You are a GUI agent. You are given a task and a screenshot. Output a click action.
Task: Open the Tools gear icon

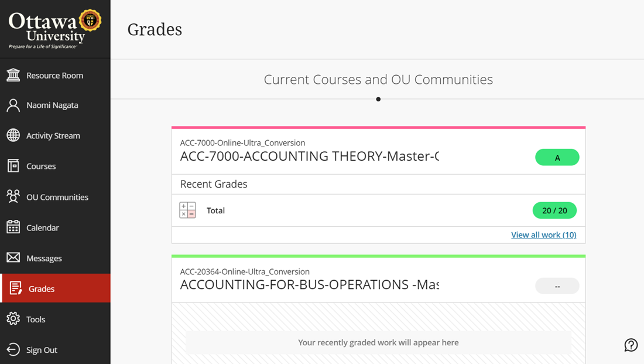click(x=13, y=319)
